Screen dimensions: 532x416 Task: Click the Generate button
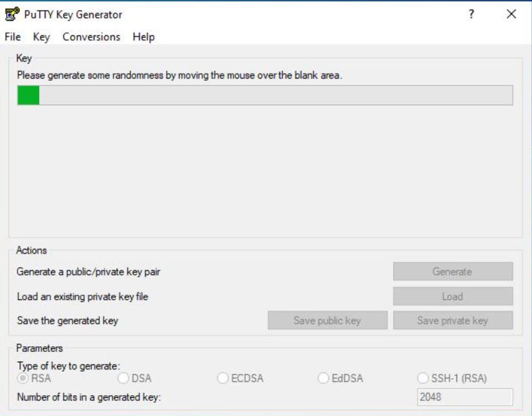[452, 272]
